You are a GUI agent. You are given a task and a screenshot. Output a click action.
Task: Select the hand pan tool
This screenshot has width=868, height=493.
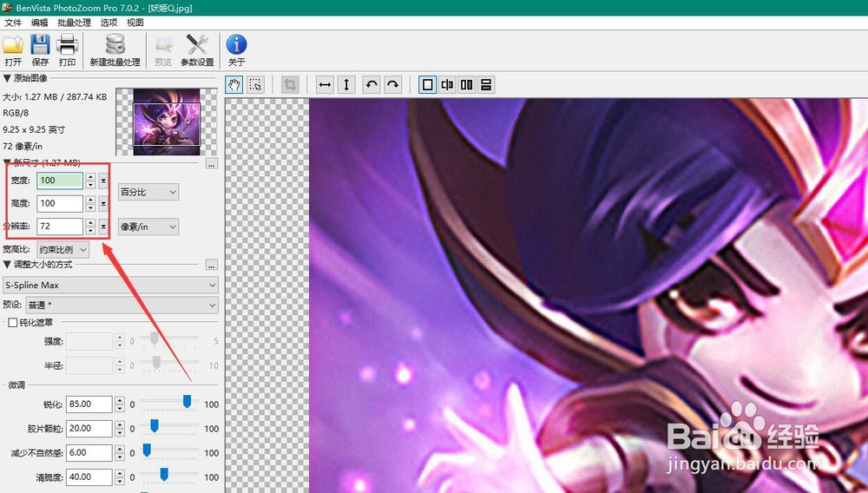[234, 85]
